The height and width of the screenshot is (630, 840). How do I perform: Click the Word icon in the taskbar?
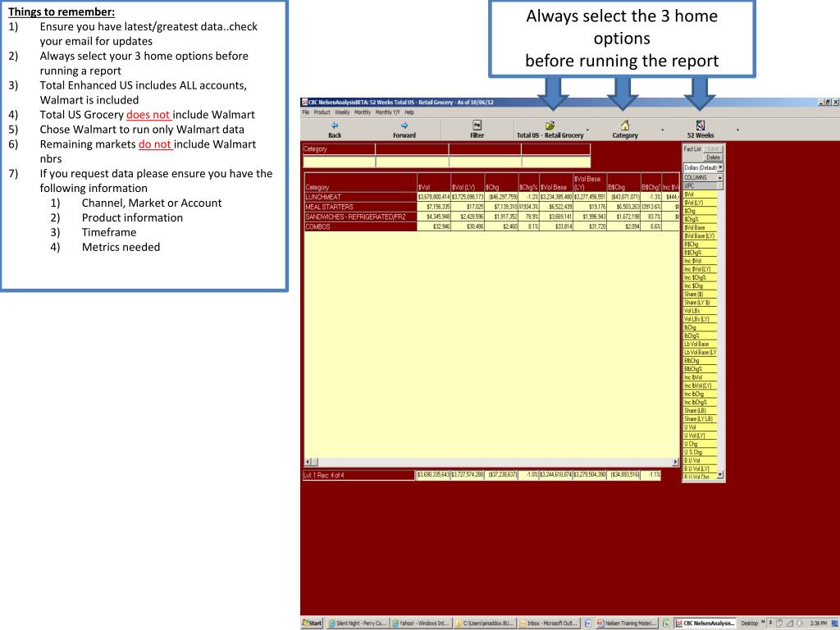point(587,623)
